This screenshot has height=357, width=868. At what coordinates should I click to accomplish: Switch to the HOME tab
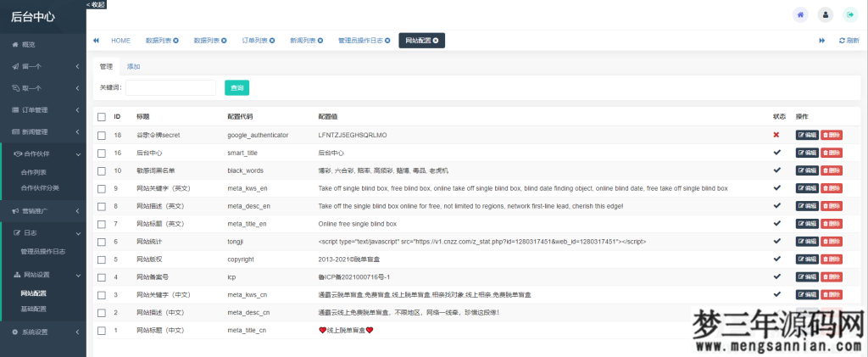pyautogui.click(x=120, y=41)
